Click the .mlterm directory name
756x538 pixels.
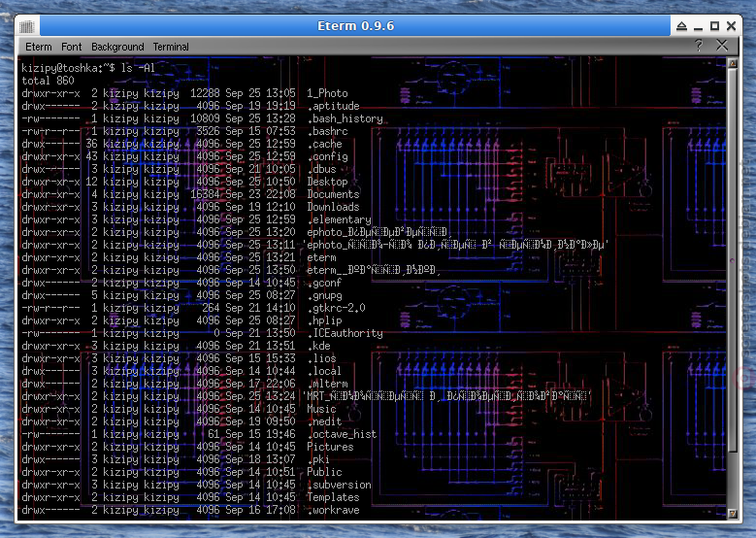[327, 384]
